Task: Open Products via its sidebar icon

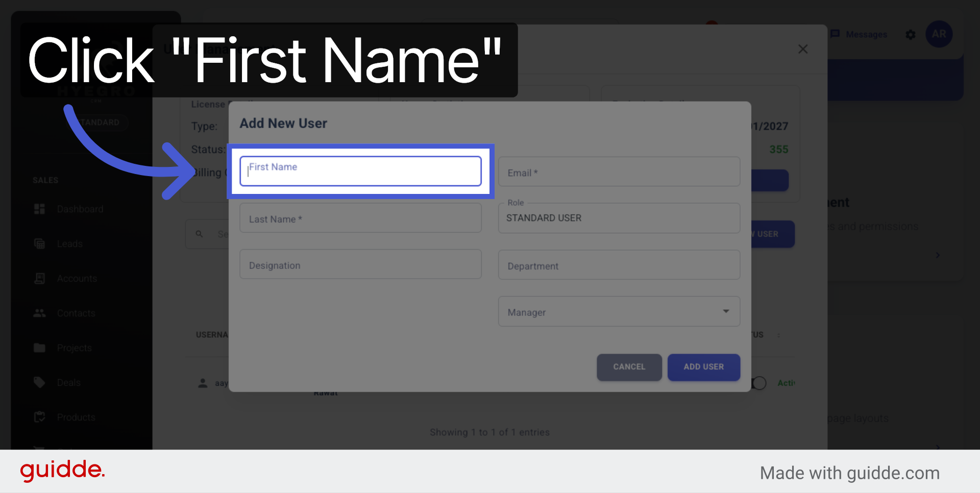Action: click(39, 417)
